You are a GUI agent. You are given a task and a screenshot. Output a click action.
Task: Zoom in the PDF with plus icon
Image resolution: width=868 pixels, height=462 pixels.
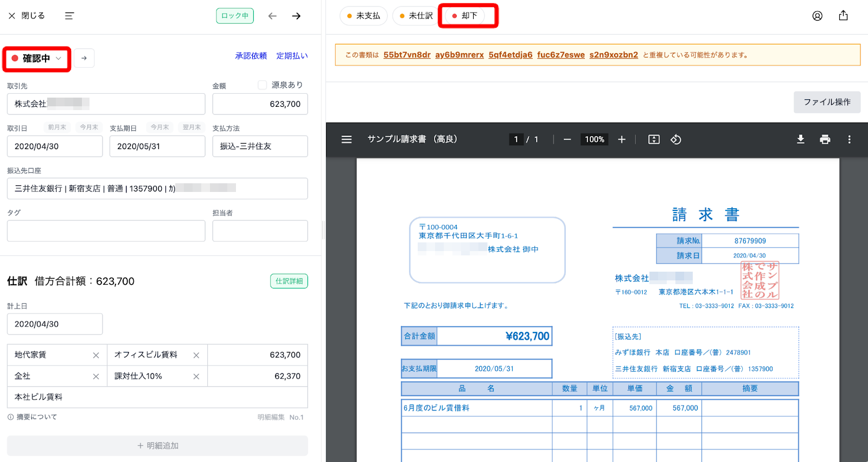tap(622, 139)
